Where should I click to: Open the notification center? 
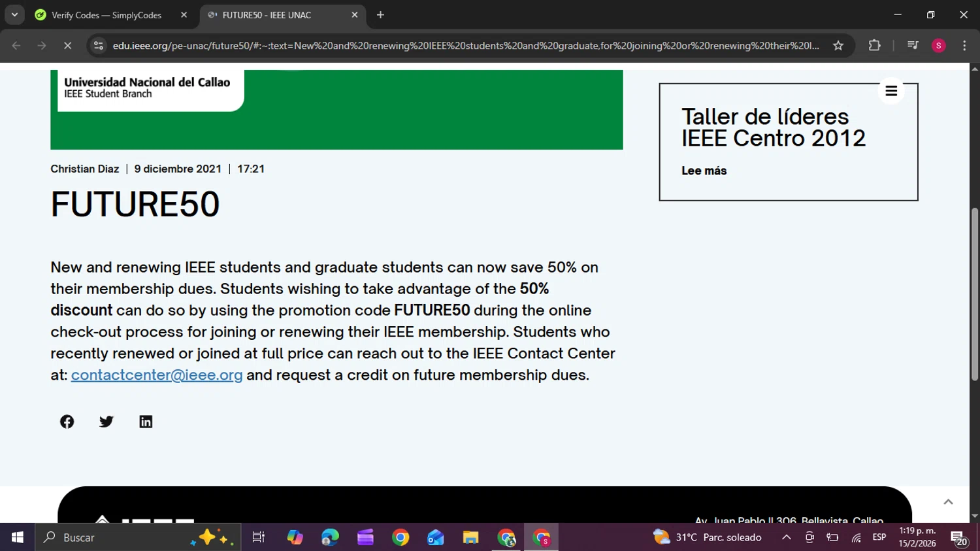[x=959, y=538]
